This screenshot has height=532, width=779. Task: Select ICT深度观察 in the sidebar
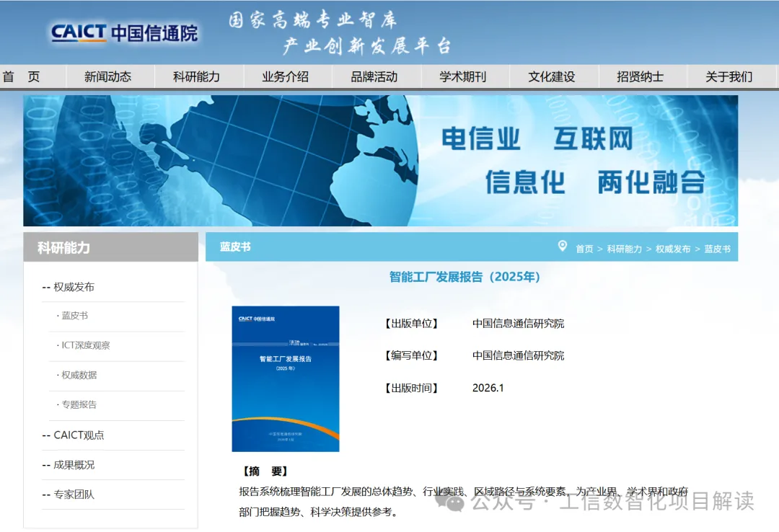tap(85, 345)
